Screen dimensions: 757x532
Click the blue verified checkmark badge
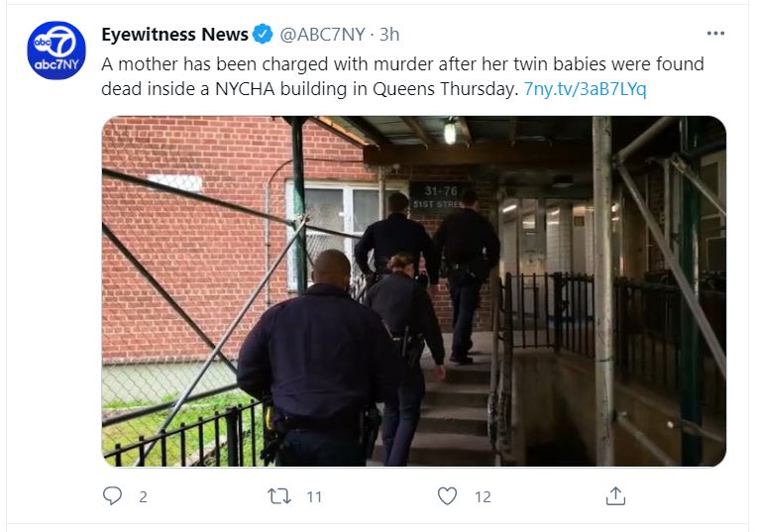(263, 35)
